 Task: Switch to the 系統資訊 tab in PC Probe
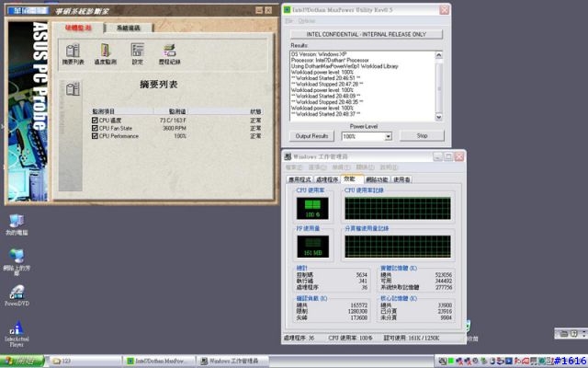click(129, 29)
